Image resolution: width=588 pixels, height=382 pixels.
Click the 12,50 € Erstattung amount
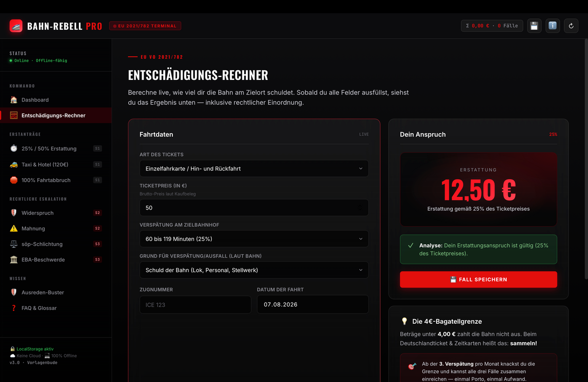[478, 190]
